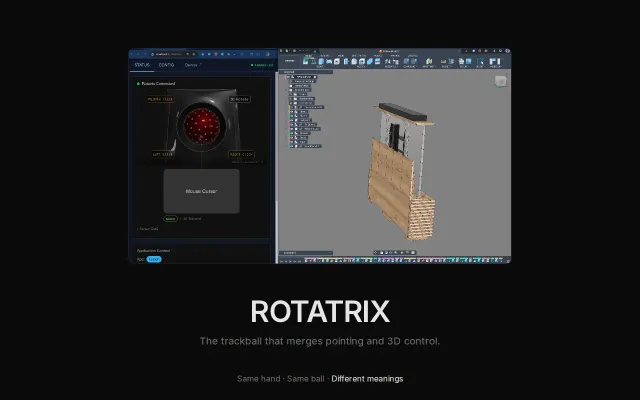Image resolution: width=640 pixels, height=400 pixels.
Task: Click the red trackball in the device render
Action: 202,125
